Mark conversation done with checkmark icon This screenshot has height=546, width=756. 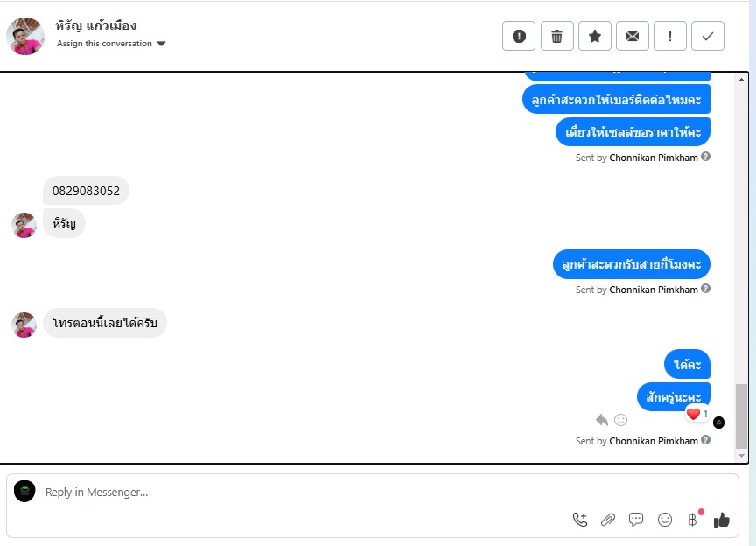point(708,36)
